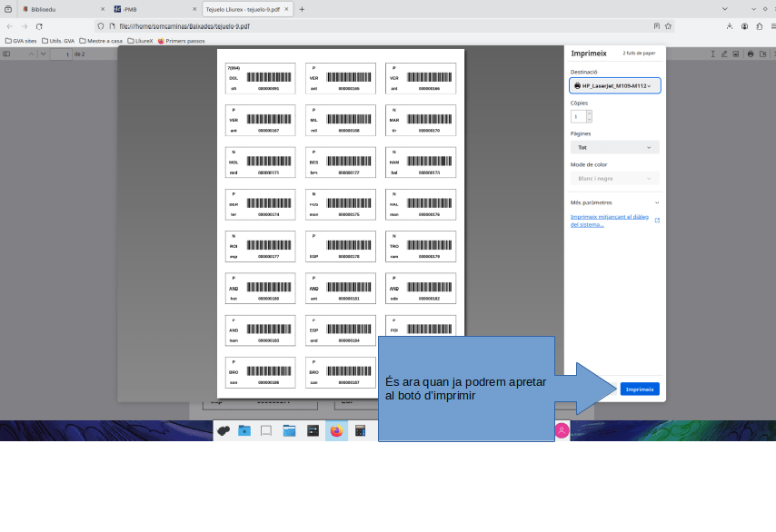The width and height of the screenshot is (776, 532).
Task: Click the pink user avatar icon in taskbar
Action: coord(562,430)
